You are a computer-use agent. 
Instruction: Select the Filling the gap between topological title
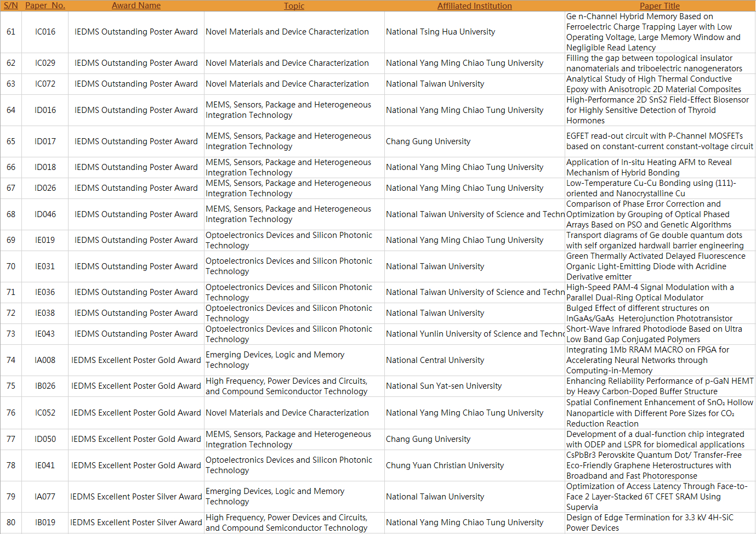click(660, 63)
